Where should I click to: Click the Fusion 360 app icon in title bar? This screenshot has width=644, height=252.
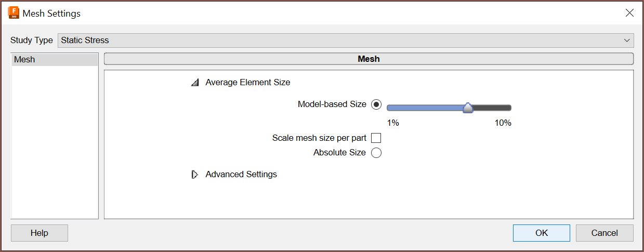tap(14, 13)
